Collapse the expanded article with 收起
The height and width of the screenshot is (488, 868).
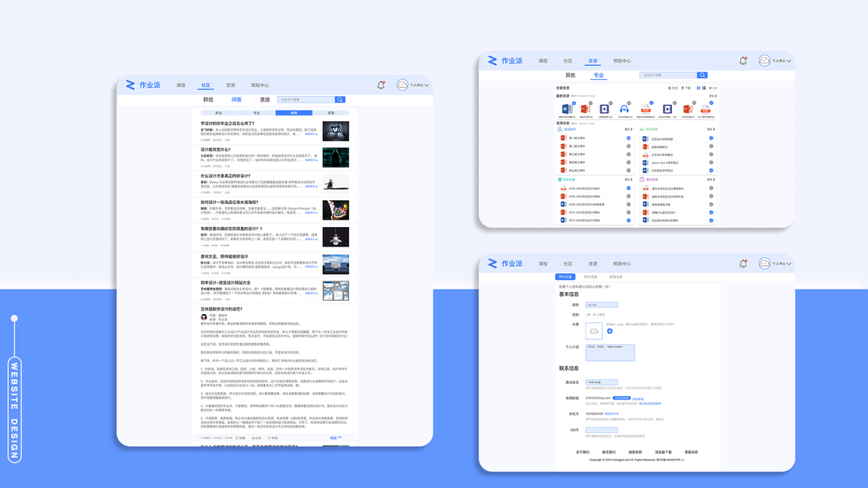(x=335, y=438)
